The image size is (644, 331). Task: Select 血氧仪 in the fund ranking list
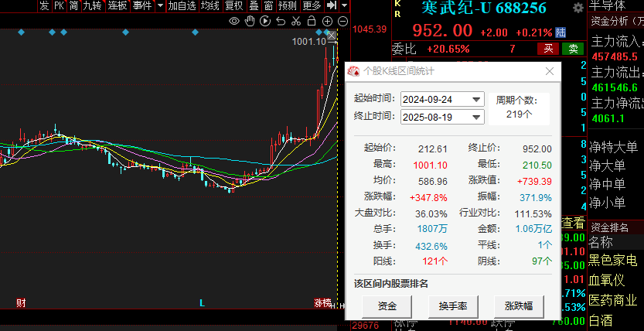point(607,281)
